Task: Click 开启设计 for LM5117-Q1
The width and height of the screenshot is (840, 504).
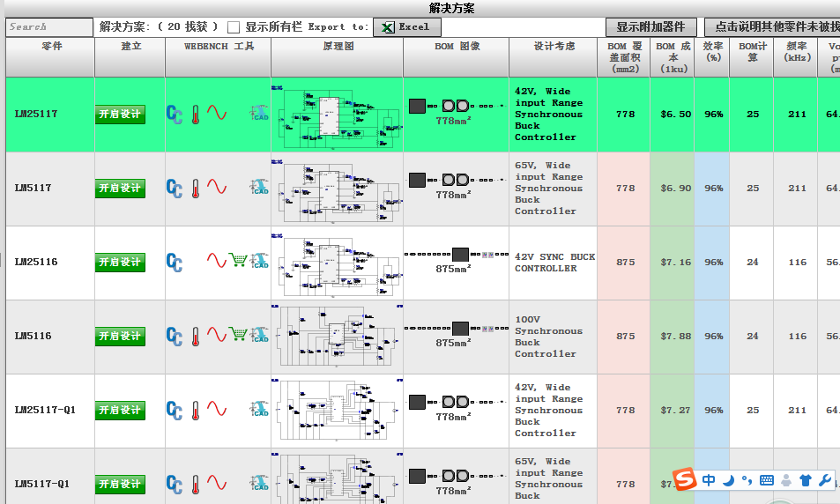Action: (x=120, y=484)
